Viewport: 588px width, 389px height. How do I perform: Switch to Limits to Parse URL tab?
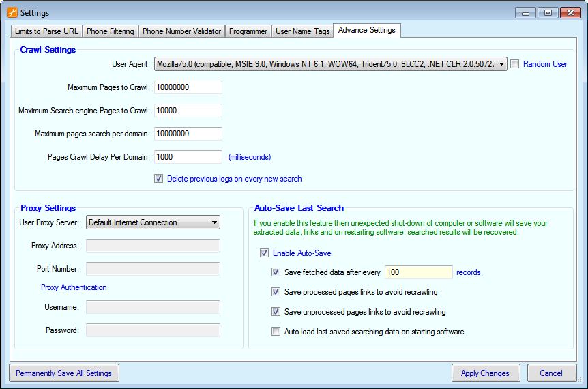tap(47, 31)
